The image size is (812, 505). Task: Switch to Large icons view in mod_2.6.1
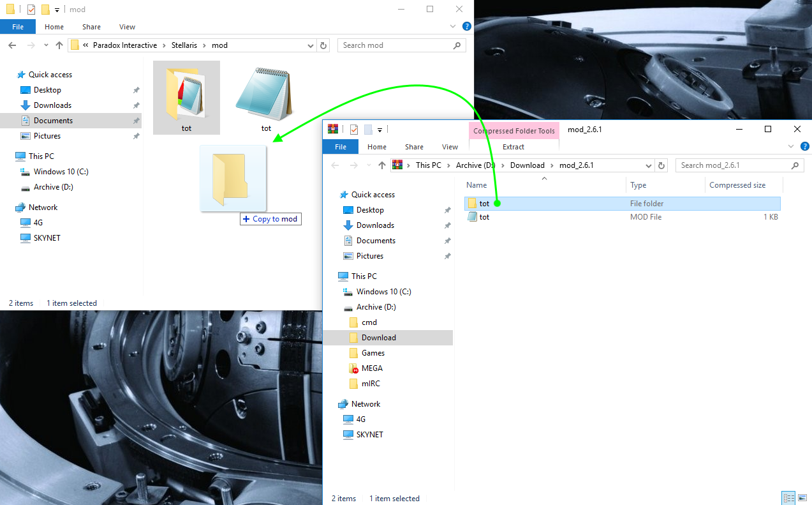coord(803,498)
